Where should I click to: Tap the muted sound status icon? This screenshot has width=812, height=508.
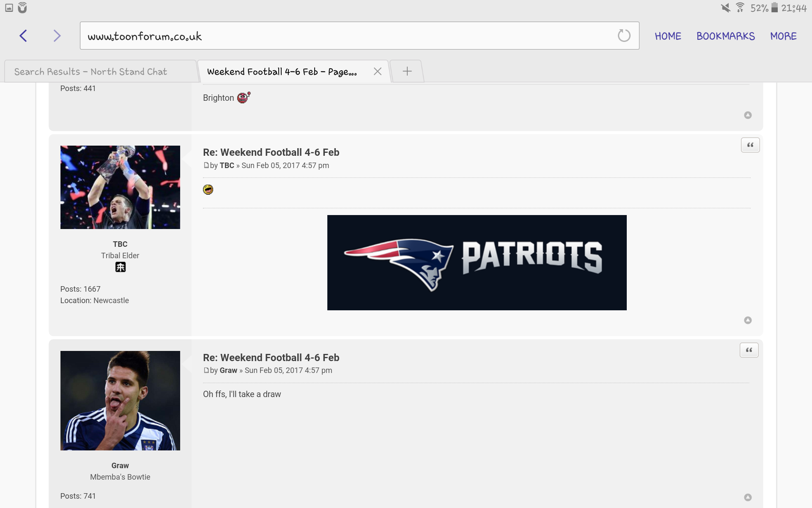(x=726, y=8)
